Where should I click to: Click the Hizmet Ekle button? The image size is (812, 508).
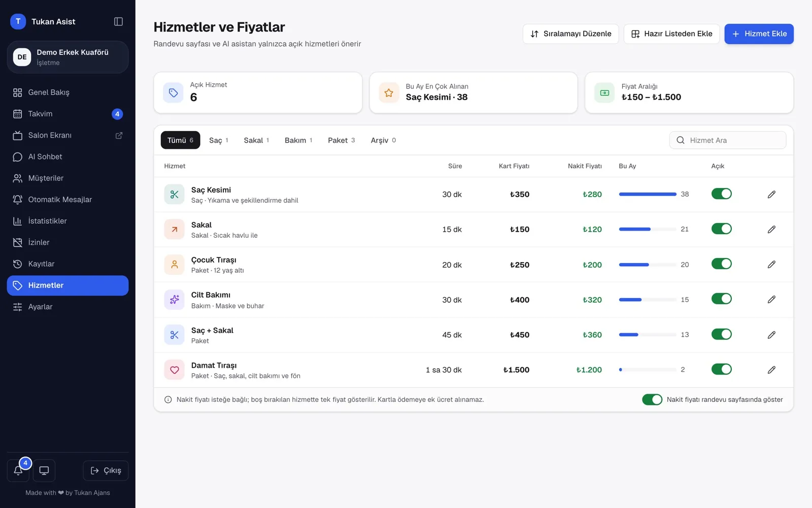tap(759, 34)
